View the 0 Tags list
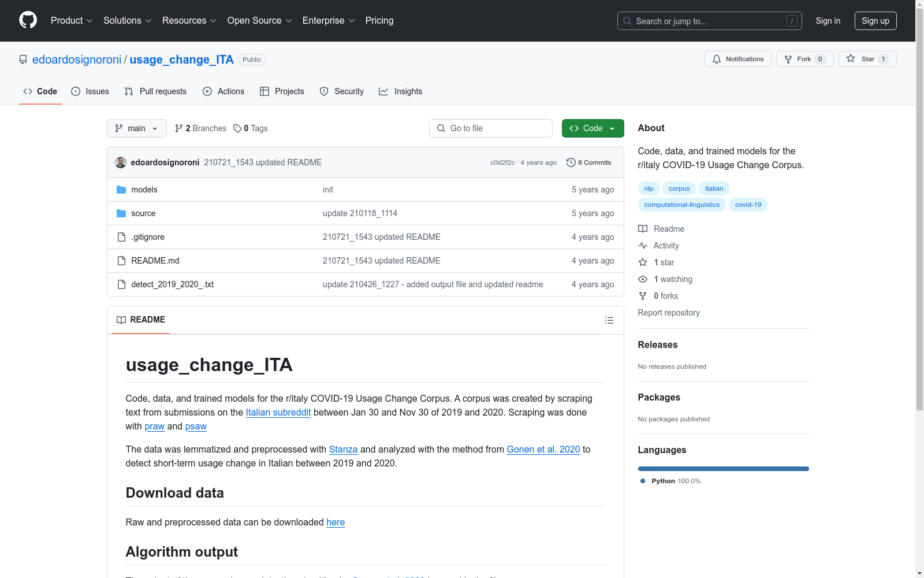The width and height of the screenshot is (924, 578). (251, 128)
